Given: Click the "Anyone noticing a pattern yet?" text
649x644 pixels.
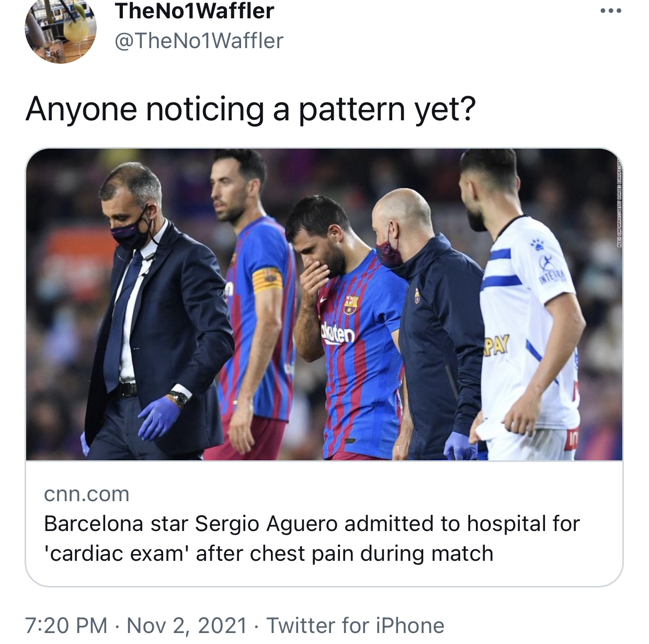Looking at the screenshot, I should tap(251, 109).
